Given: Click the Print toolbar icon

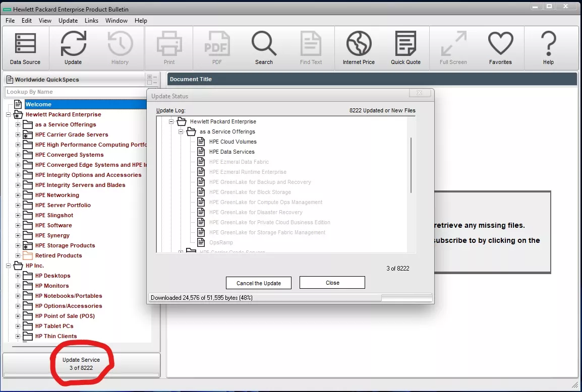Looking at the screenshot, I should pos(169,43).
